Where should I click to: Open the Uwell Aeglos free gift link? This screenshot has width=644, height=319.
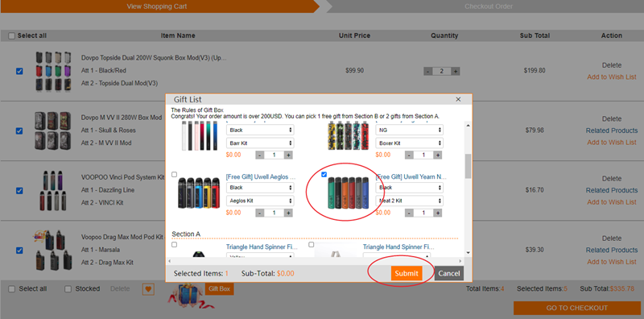[260, 176]
